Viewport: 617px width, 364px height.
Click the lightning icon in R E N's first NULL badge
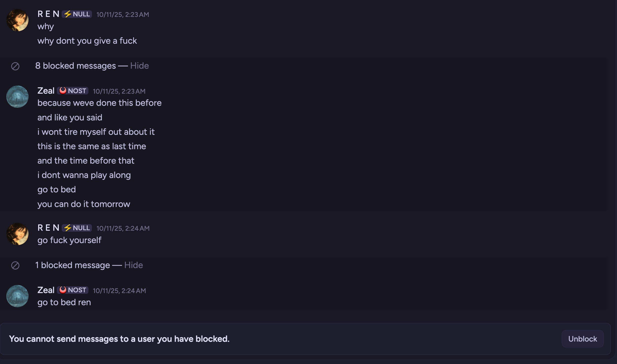coord(67,14)
